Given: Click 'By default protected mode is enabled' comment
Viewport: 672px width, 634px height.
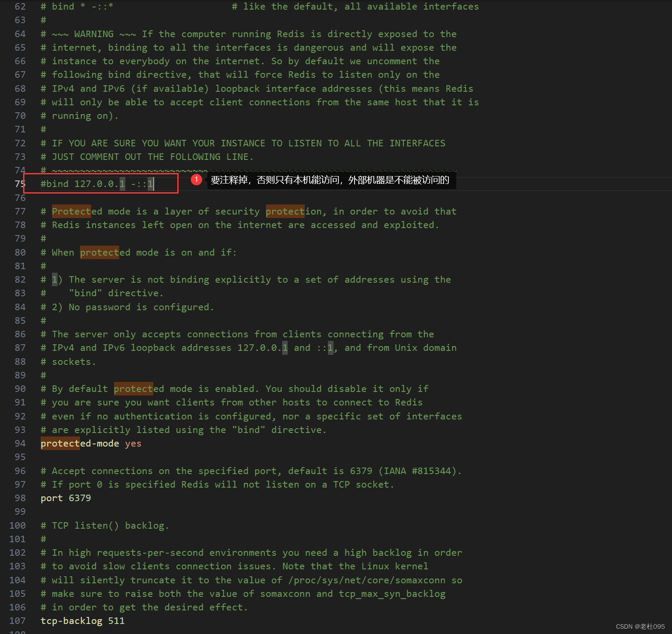Looking at the screenshot, I should coord(234,389).
